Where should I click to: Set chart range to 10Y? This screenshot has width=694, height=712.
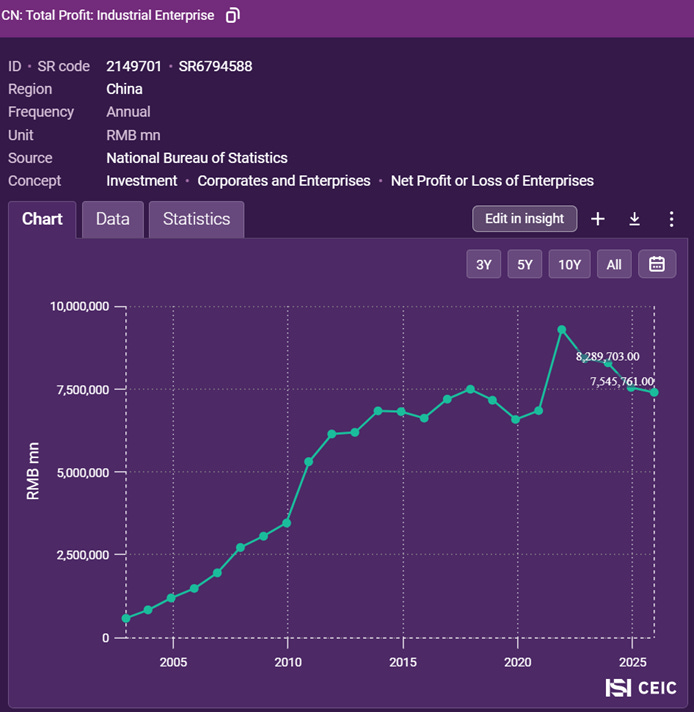(570, 264)
